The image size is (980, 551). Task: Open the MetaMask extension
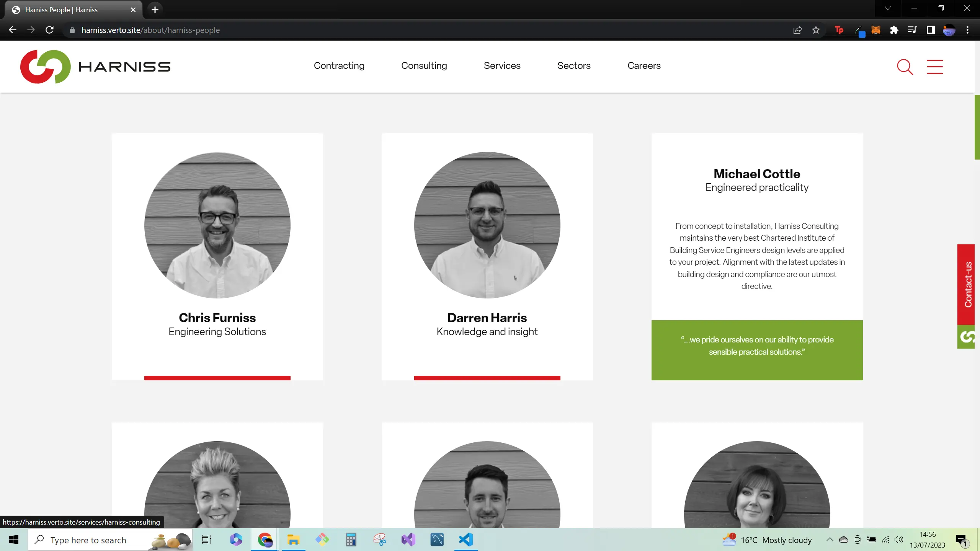(876, 30)
